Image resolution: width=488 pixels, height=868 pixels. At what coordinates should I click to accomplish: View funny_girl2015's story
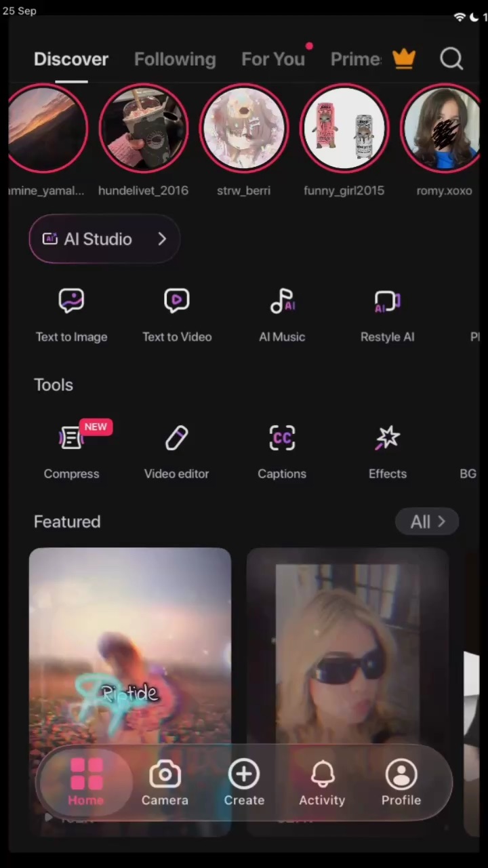[x=344, y=128]
